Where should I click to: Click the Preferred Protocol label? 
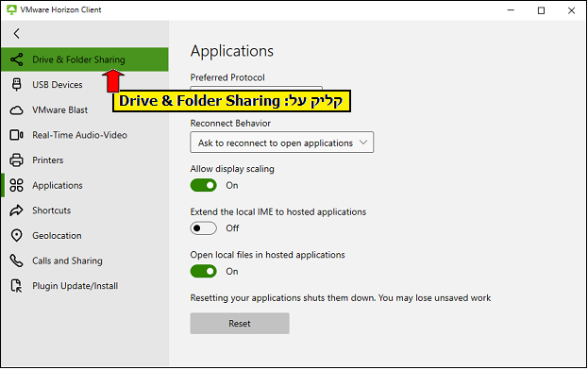(x=227, y=77)
